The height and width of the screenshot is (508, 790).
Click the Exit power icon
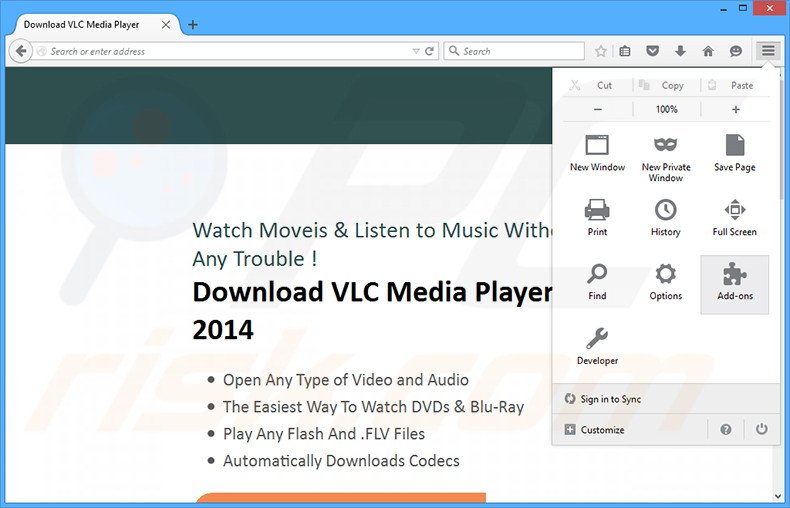point(761,429)
